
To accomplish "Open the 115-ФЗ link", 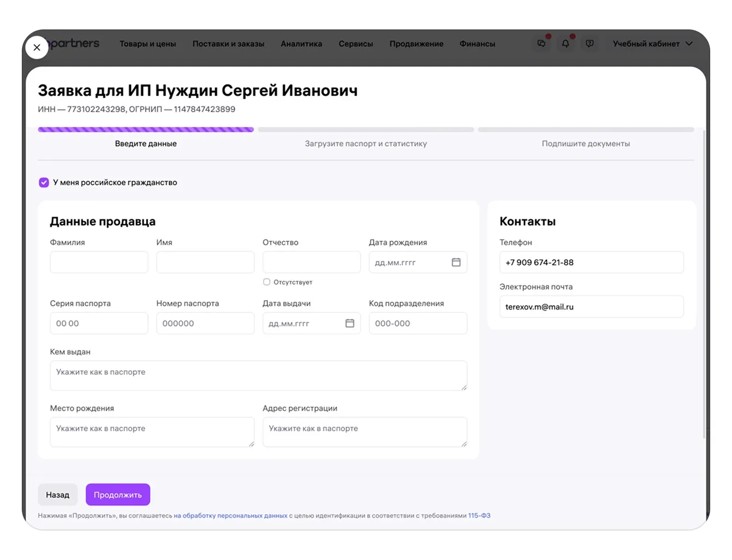I will point(479,516).
